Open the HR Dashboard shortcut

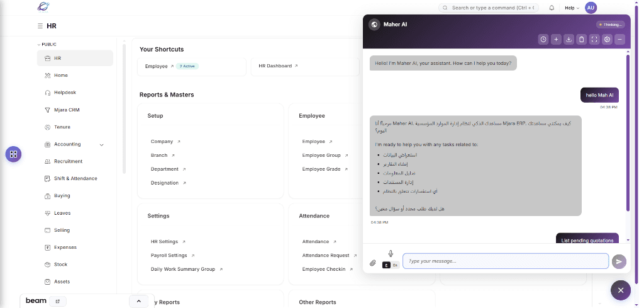(305, 66)
